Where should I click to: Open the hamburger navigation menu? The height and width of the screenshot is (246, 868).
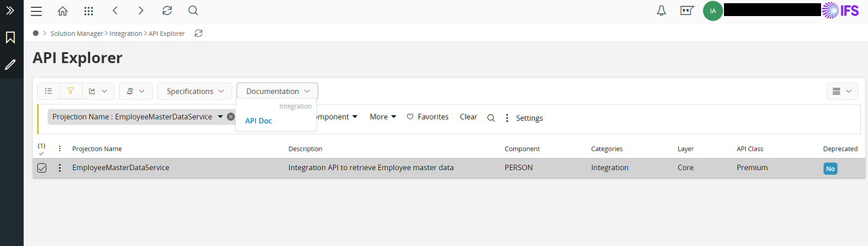point(37,11)
